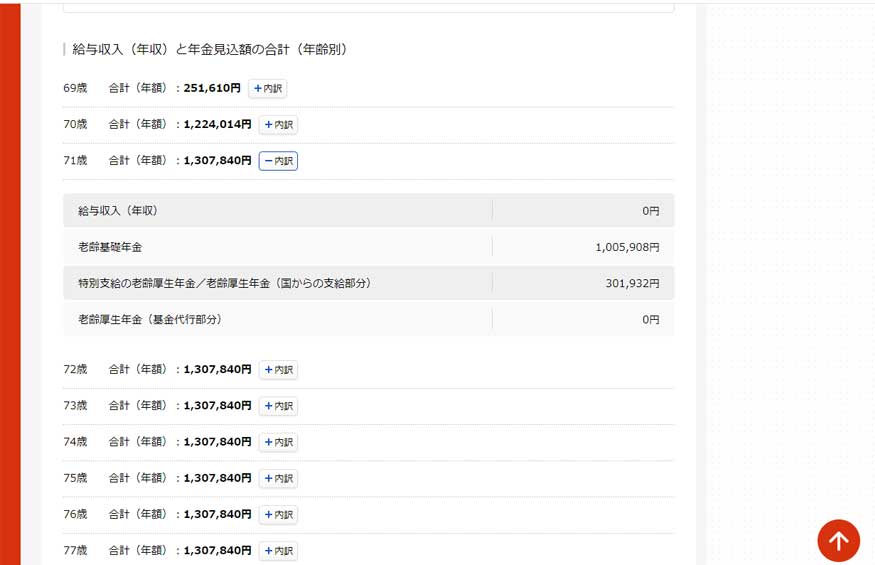Click the 1,307,840円 total for 77歳
The width and height of the screenshot is (875, 565).
tap(218, 550)
